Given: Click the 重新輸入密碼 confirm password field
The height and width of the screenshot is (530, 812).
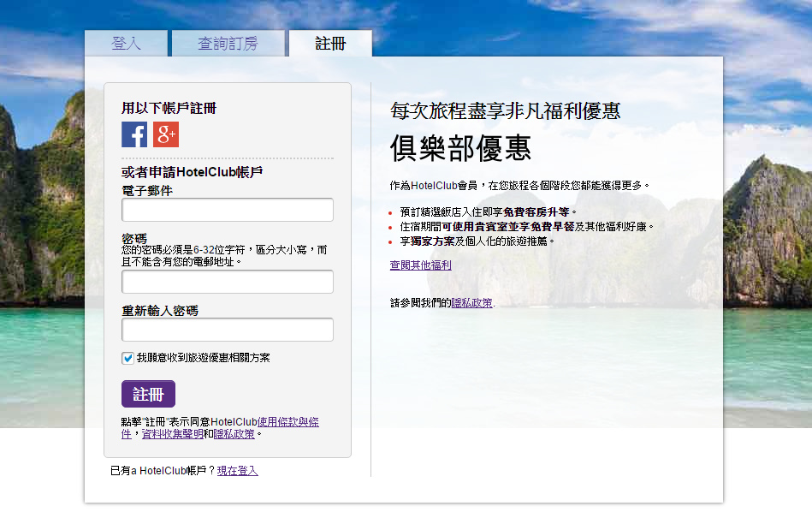Looking at the screenshot, I should pyautogui.click(x=227, y=329).
